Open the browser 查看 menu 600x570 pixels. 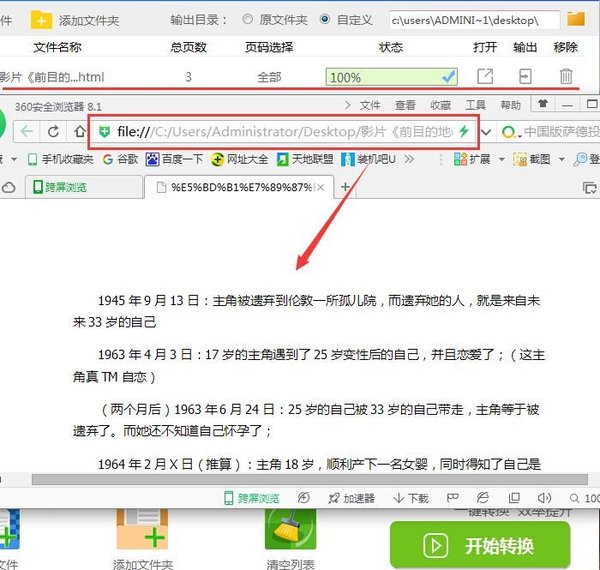[405, 105]
